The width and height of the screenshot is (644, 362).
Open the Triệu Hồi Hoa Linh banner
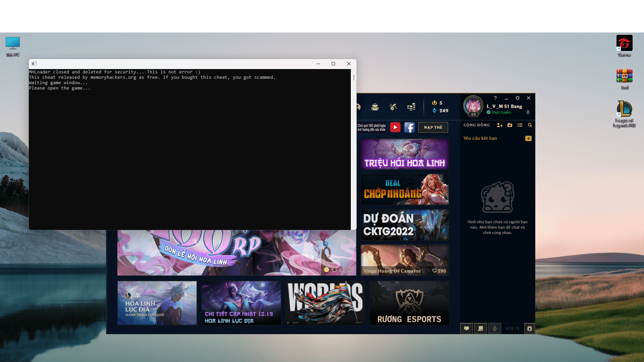pos(405,154)
